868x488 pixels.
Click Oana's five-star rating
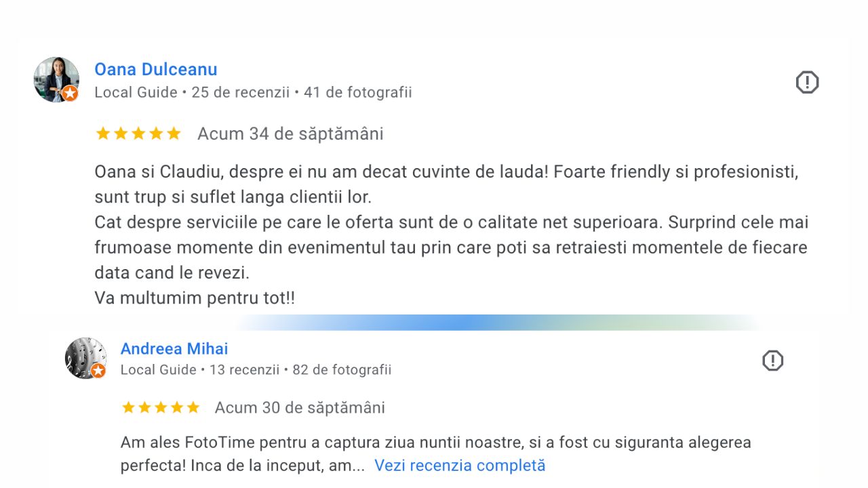[x=138, y=134]
